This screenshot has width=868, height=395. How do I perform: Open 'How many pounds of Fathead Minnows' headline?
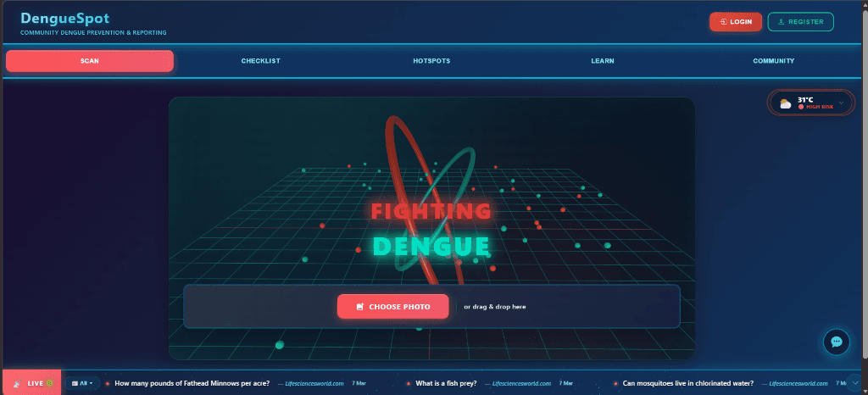pos(192,383)
